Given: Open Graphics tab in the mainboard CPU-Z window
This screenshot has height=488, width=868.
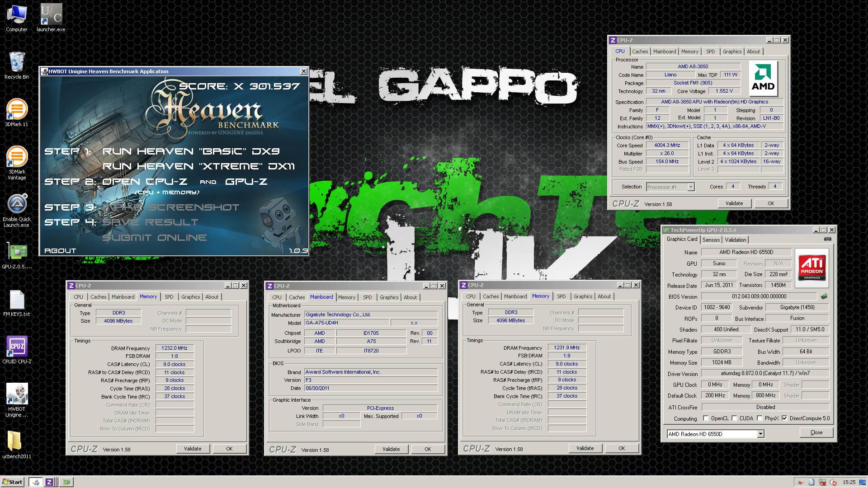Looking at the screenshot, I should click(x=389, y=297).
